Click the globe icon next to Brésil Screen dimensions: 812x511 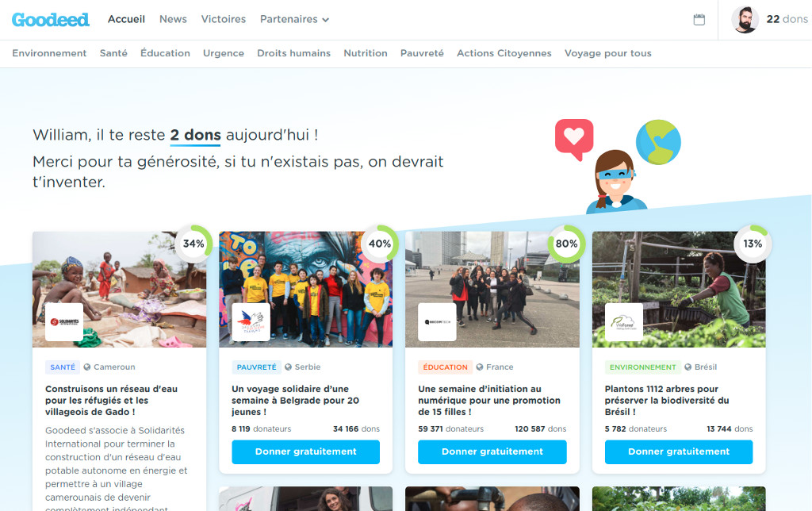click(x=688, y=367)
